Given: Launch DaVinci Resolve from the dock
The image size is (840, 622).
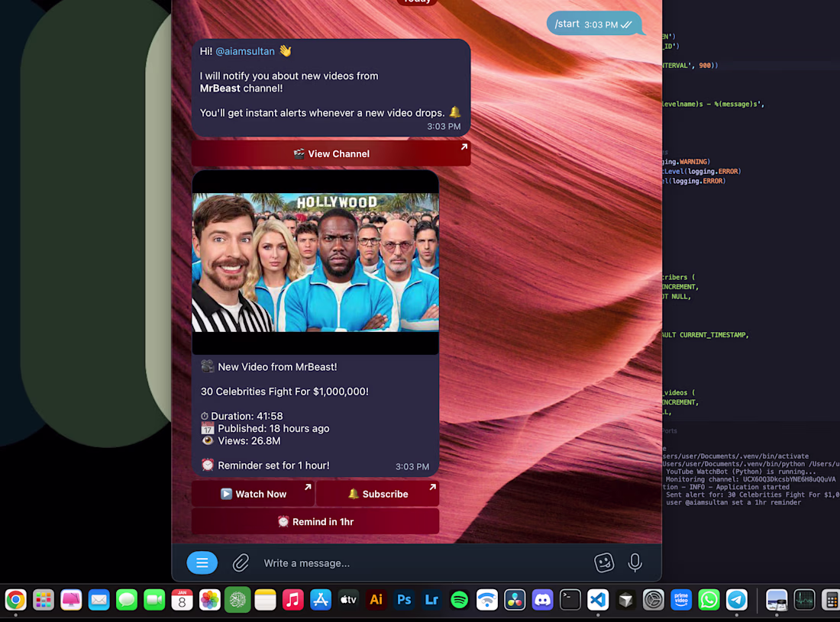Looking at the screenshot, I should click(x=515, y=600).
